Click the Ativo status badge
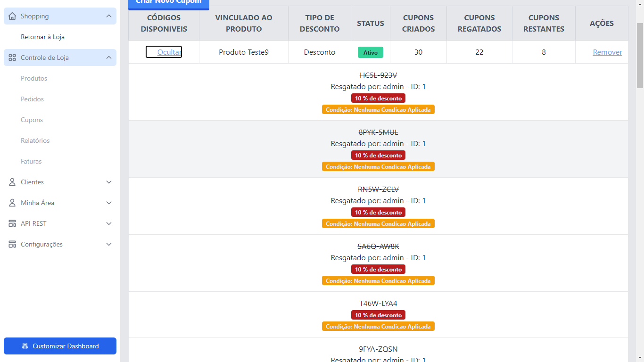The width and height of the screenshot is (644, 362). click(370, 52)
